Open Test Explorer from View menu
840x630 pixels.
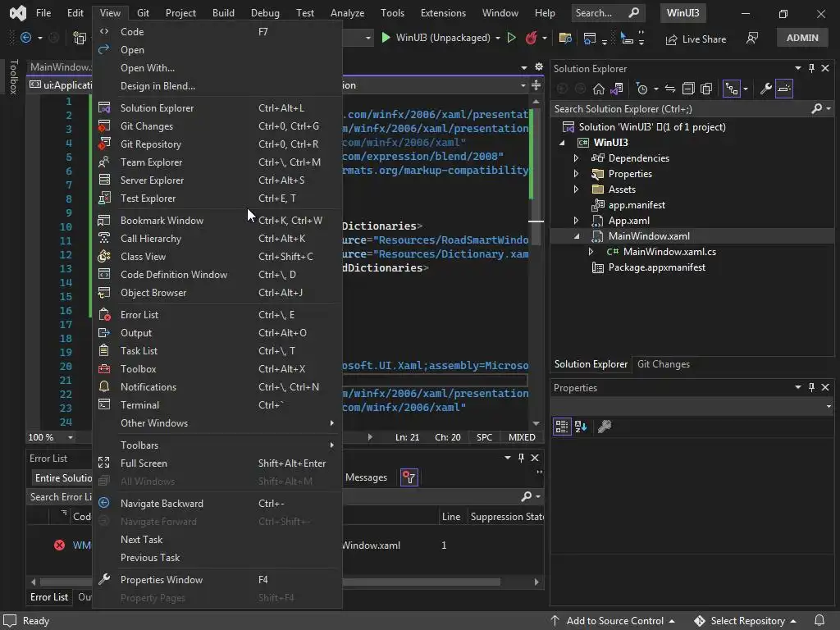217,199
